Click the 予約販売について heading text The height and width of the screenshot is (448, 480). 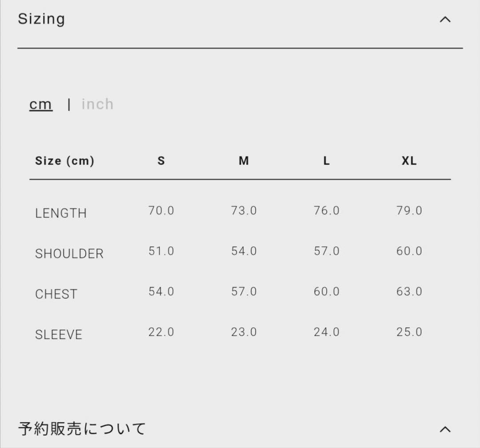pyautogui.click(x=82, y=429)
